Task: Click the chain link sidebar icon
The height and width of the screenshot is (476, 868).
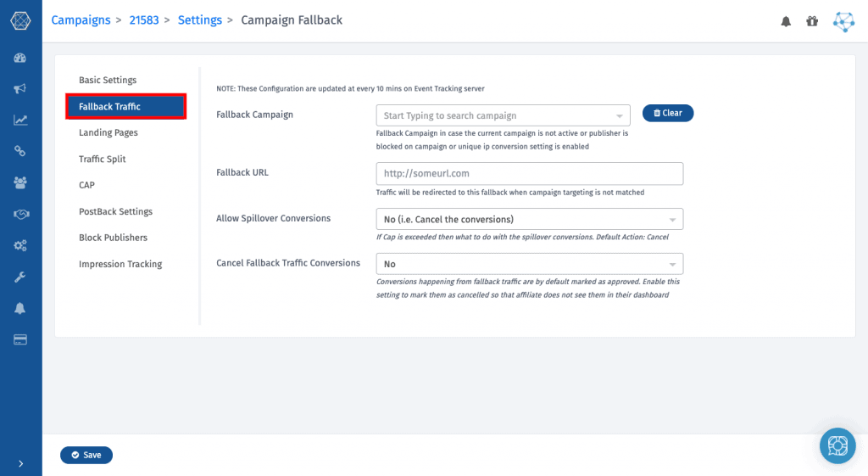Action: coord(20,151)
